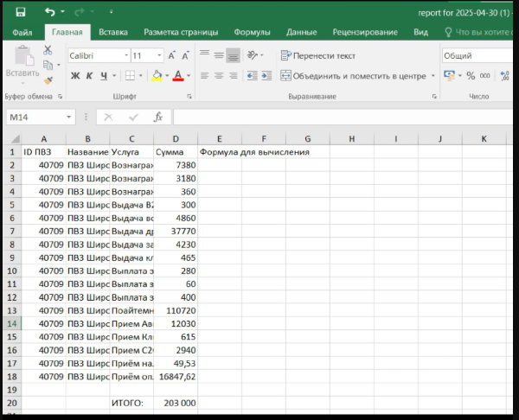Screen dimensions: 519x420
Task: Toggle underline with the Ч button
Action: (104, 76)
